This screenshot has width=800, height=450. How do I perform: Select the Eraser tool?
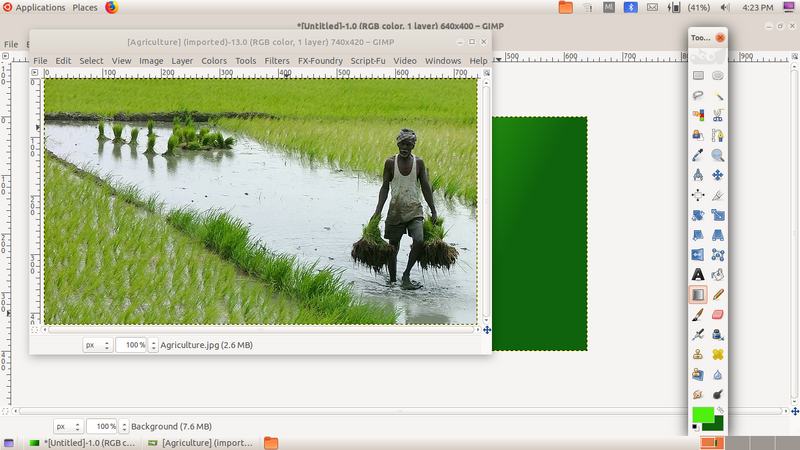tap(718, 314)
